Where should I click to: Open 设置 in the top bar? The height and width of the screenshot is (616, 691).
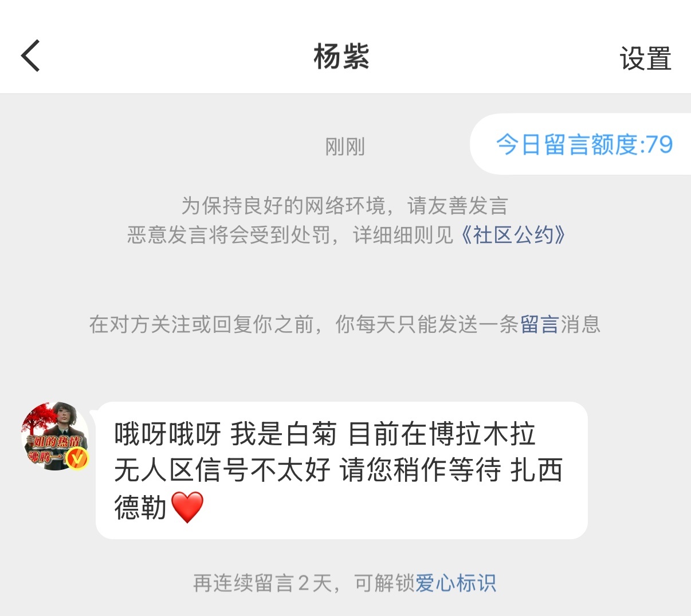click(645, 58)
